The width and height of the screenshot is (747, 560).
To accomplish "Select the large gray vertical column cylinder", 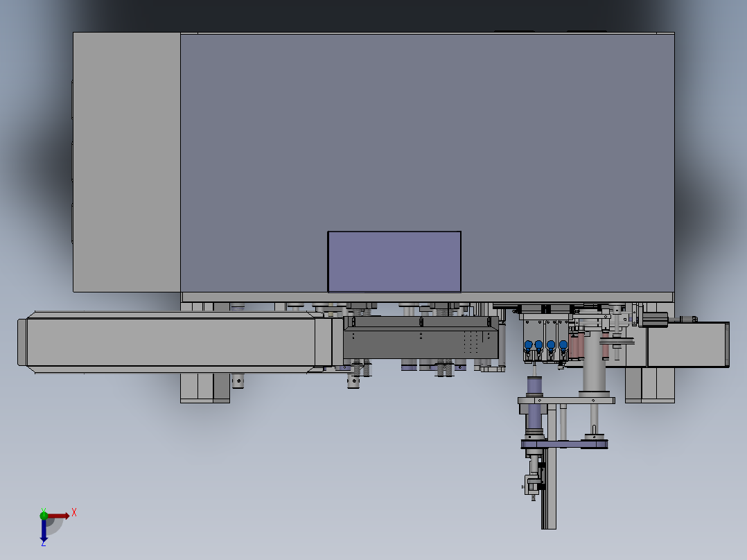I will (x=594, y=361).
